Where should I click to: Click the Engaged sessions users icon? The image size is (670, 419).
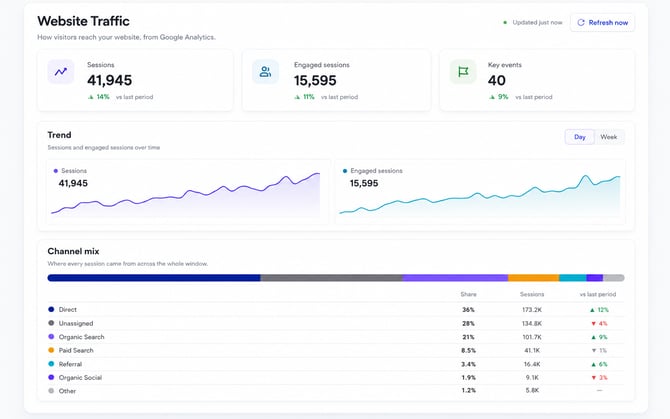(265, 72)
